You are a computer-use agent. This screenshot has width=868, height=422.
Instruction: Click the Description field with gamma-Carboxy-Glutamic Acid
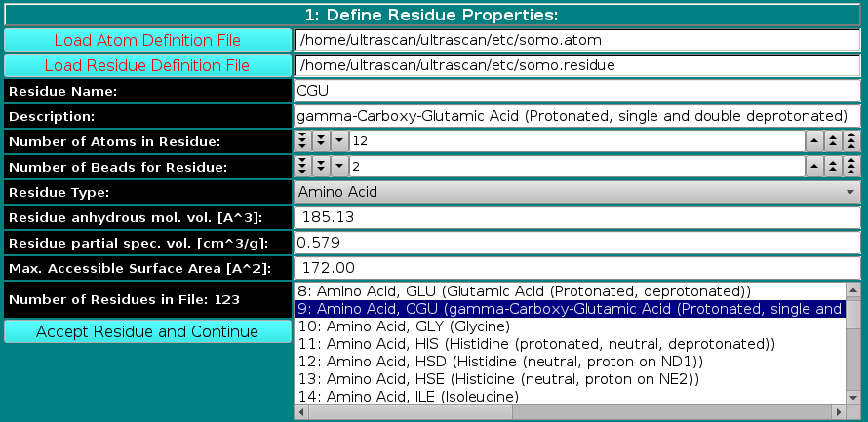577,116
